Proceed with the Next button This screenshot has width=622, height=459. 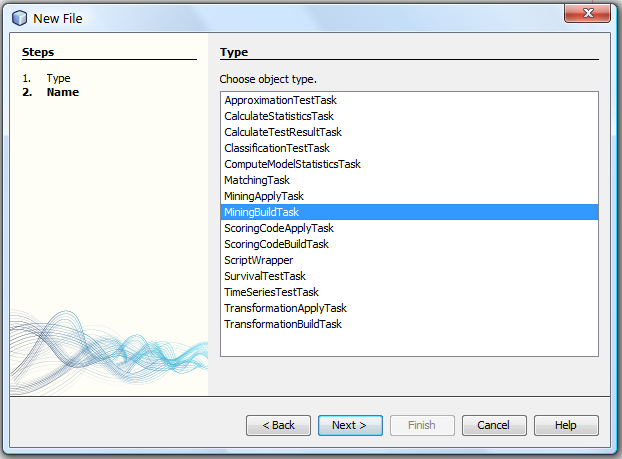pos(350,425)
